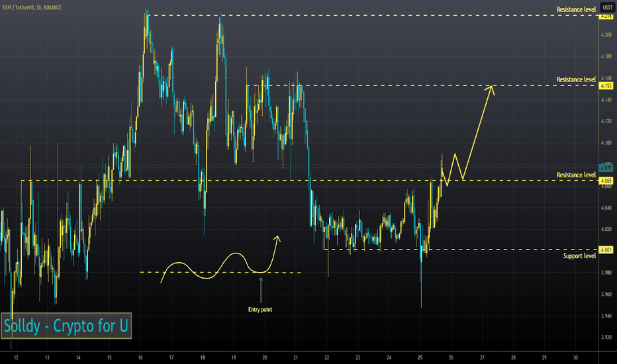Click the USDT currency button on price axis
617x364 pixels.
[x=608, y=7]
